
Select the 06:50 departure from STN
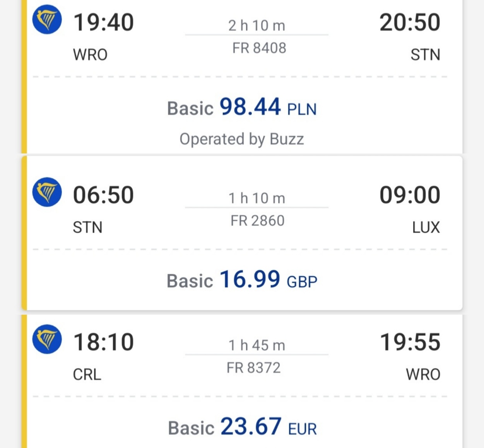point(103,195)
